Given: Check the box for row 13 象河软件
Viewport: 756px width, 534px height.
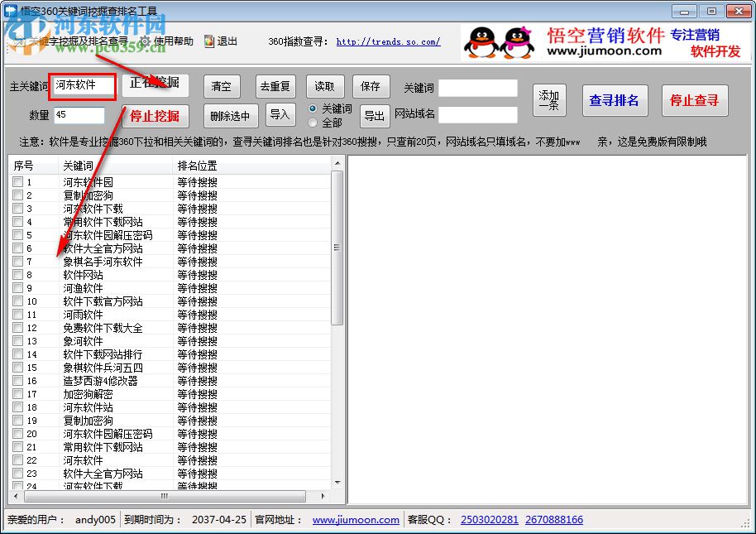Looking at the screenshot, I should click(18, 341).
